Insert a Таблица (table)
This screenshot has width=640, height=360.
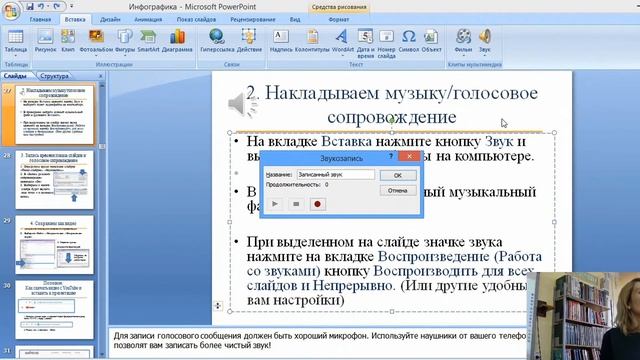tap(16, 41)
